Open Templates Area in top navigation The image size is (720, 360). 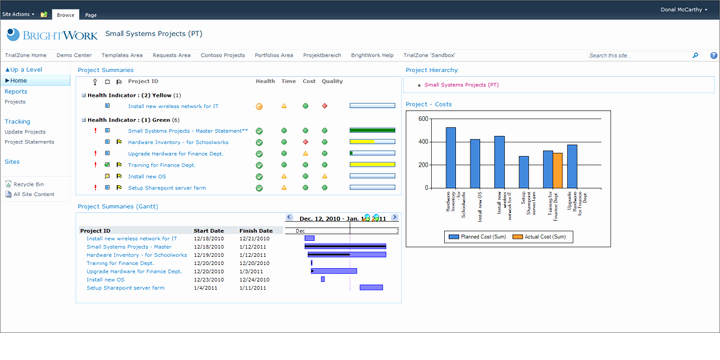click(122, 55)
